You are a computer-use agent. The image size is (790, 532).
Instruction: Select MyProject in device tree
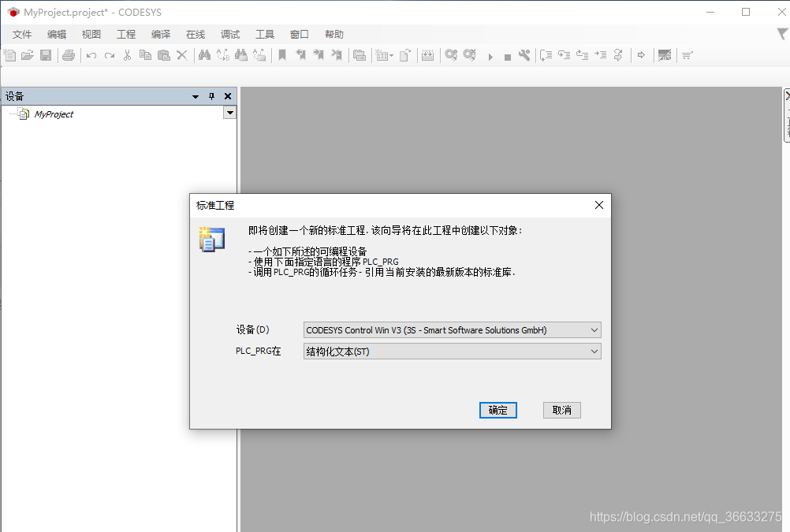pyautogui.click(x=54, y=114)
